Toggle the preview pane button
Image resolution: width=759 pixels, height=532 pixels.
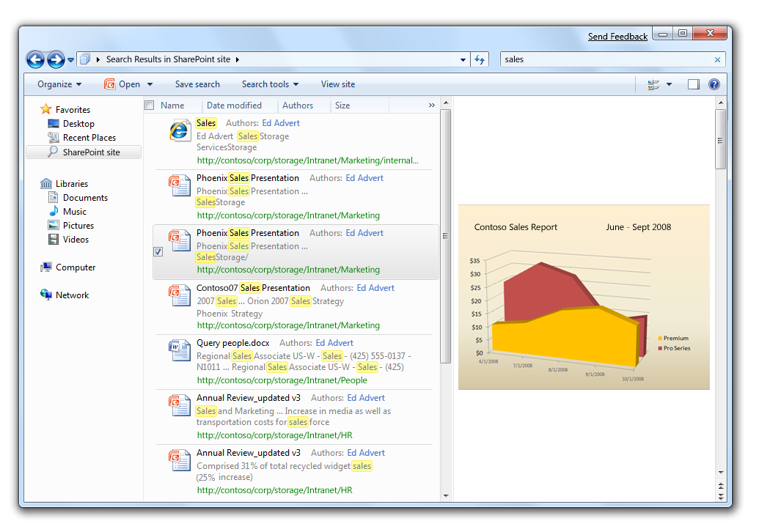tap(692, 84)
